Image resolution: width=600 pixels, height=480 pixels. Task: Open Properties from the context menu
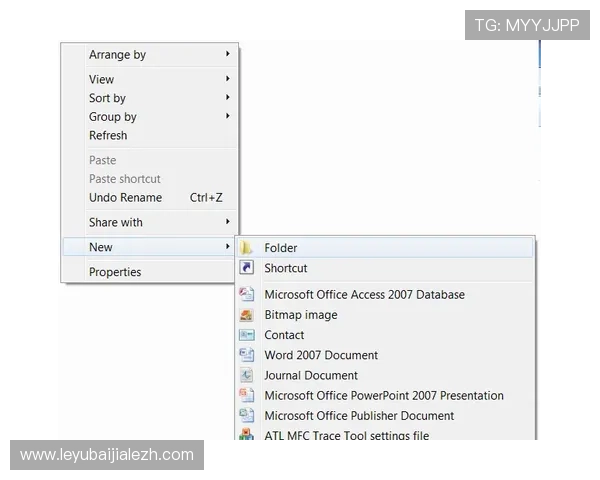tap(115, 272)
